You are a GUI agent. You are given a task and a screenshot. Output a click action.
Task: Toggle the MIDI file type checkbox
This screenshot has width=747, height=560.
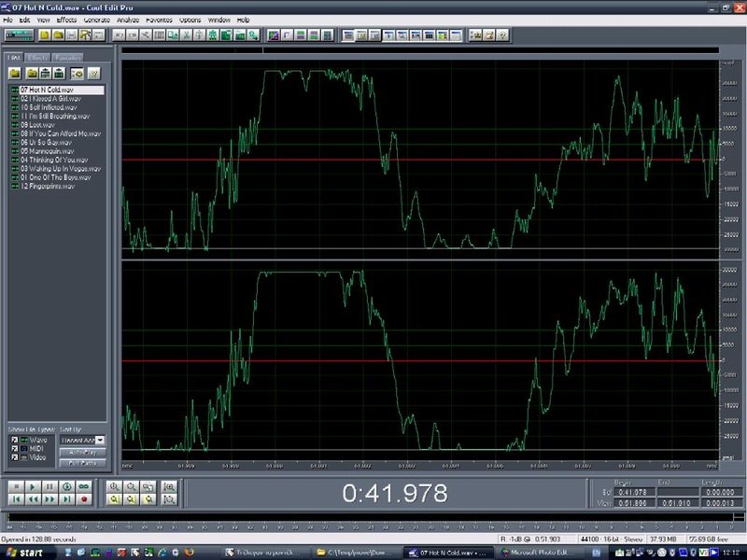[x=15, y=449]
